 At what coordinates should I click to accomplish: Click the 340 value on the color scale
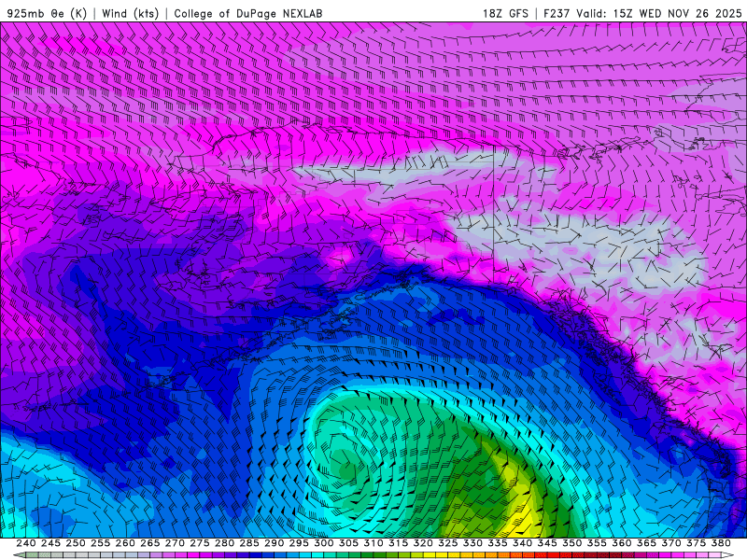click(522, 543)
